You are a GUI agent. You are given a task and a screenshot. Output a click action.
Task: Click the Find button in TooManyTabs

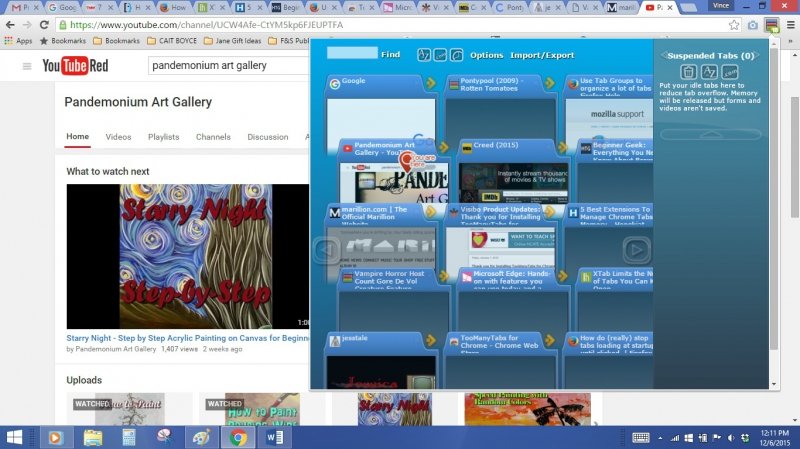point(390,54)
